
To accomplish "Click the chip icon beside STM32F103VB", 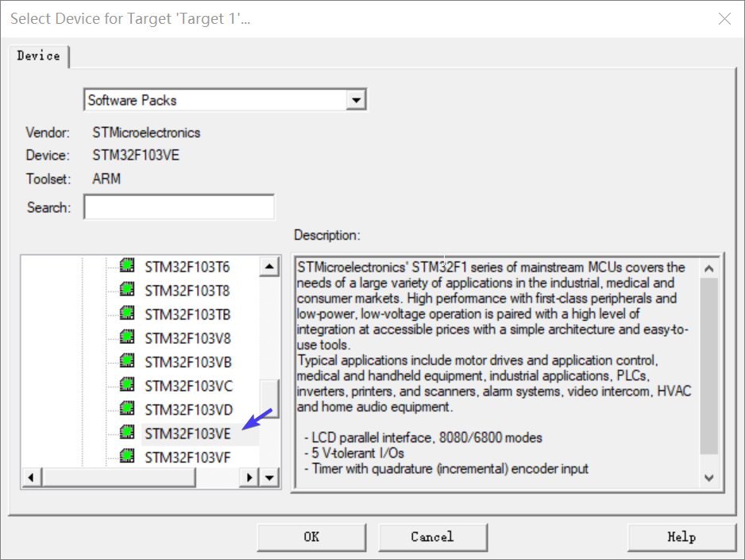I will [127, 361].
